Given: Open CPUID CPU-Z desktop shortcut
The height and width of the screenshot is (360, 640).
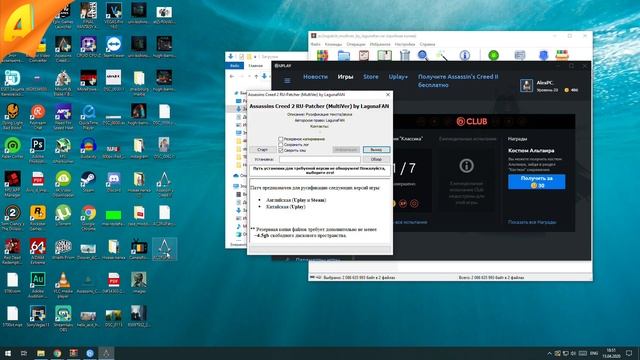Looking at the screenshot, I should tap(88, 47).
